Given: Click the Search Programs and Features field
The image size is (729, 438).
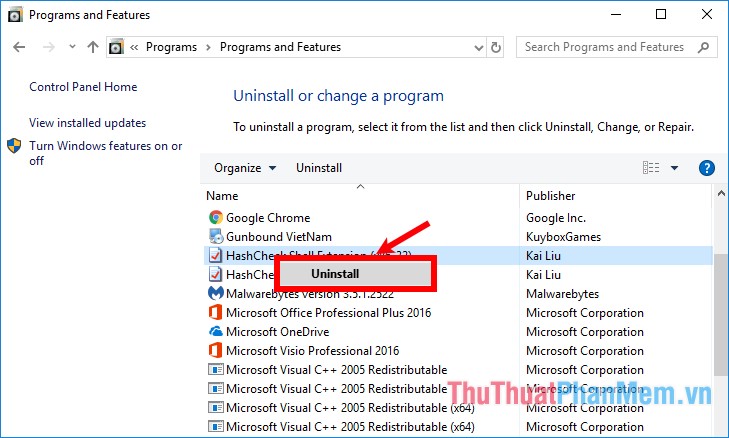Looking at the screenshot, I should coord(605,47).
